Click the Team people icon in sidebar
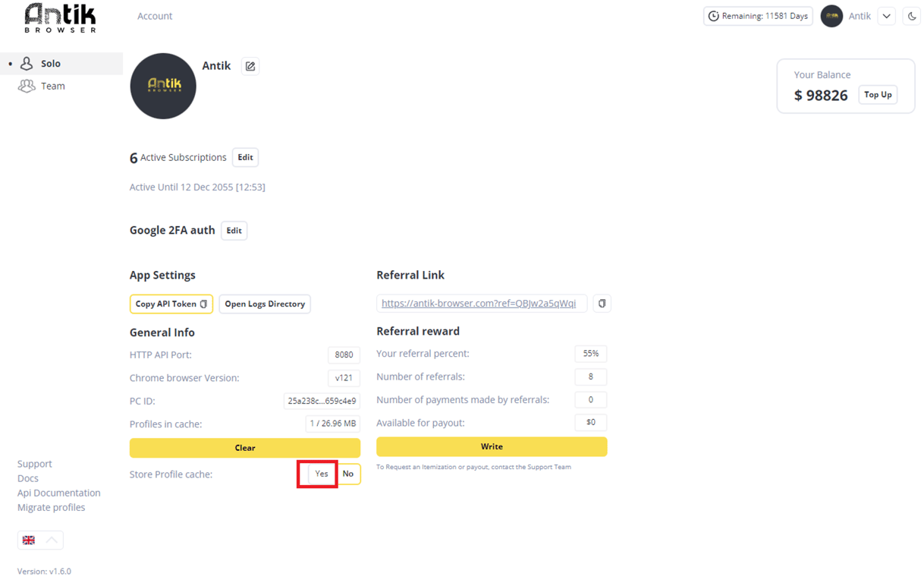 [27, 86]
